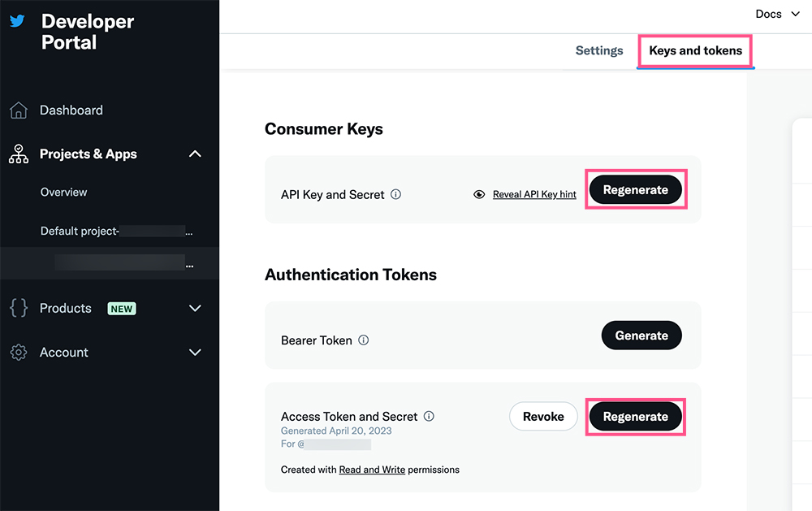Click the Docs menu label
812x511 pixels.
[768, 14]
